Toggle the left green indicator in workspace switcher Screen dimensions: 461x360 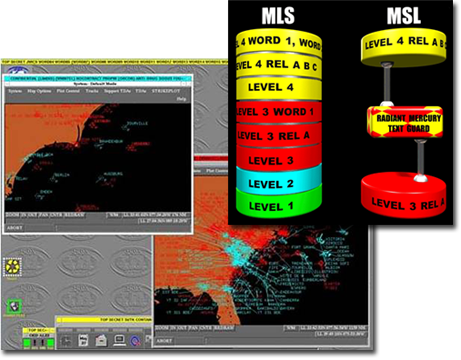27,342
